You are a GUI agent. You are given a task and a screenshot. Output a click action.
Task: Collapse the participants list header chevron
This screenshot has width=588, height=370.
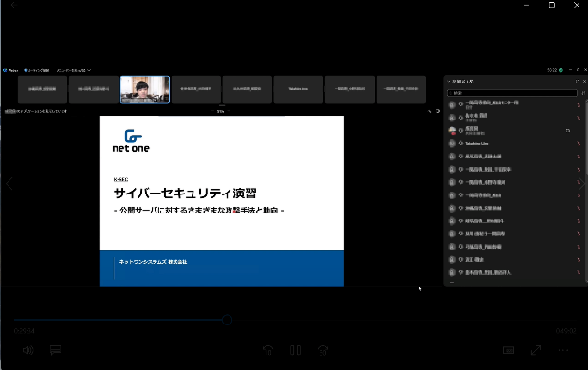449,81
